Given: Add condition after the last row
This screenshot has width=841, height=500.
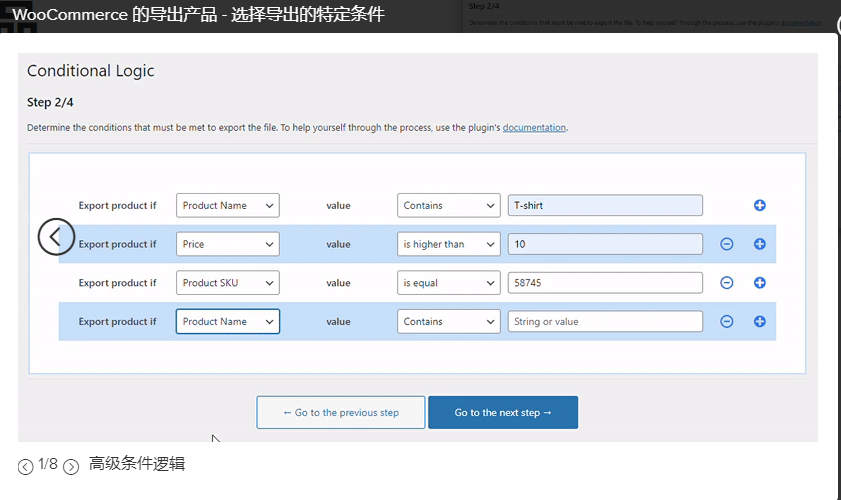Looking at the screenshot, I should click(x=759, y=321).
